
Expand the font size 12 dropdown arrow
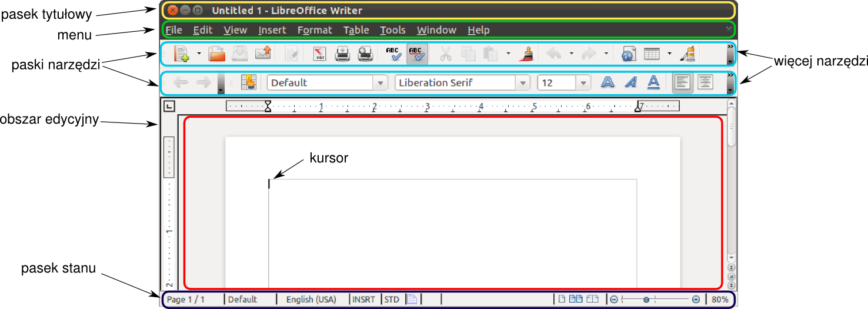point(583,83)
